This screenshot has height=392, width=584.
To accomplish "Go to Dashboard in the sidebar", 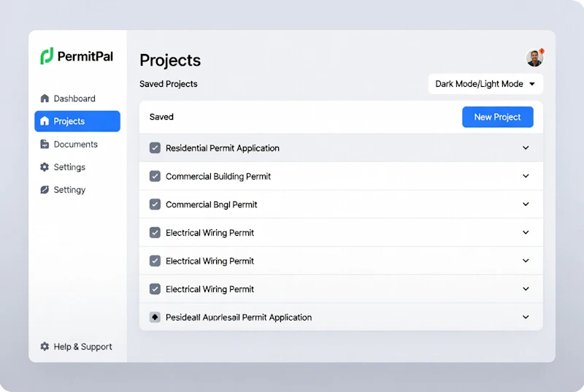I will (x=77, y=99).
